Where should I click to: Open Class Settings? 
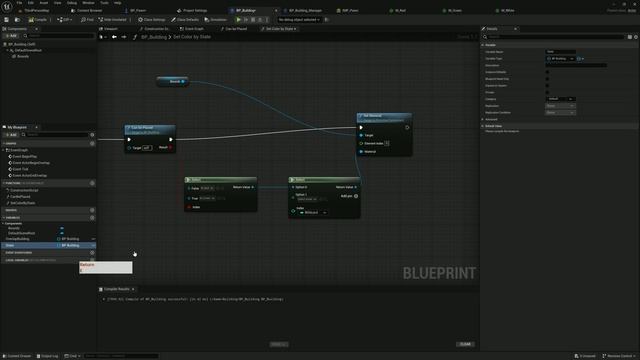pos(152,20)
